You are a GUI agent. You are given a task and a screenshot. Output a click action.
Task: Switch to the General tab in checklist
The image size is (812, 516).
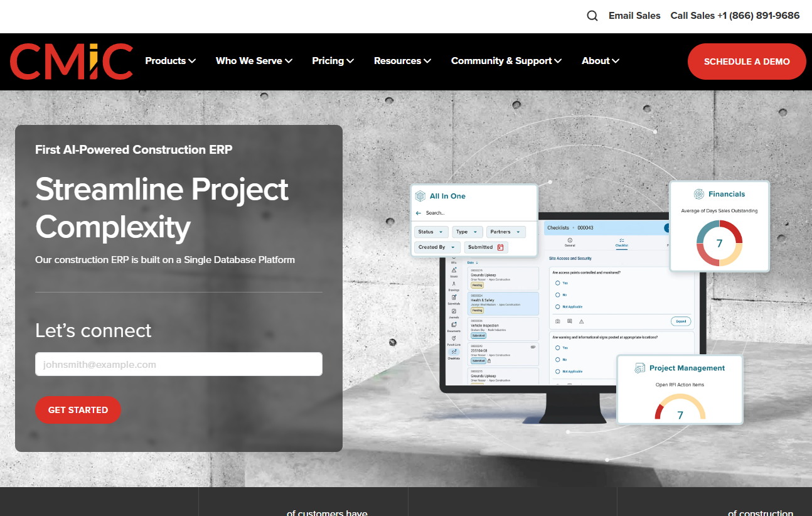(x=570, y=242)
